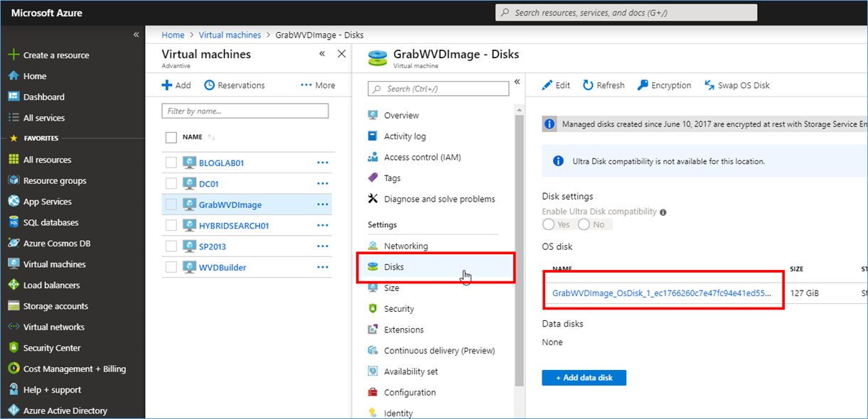This screenshot has width=868, height=419.
Task: Click the Virtual machines breadcrumb link
Action: 230,35
